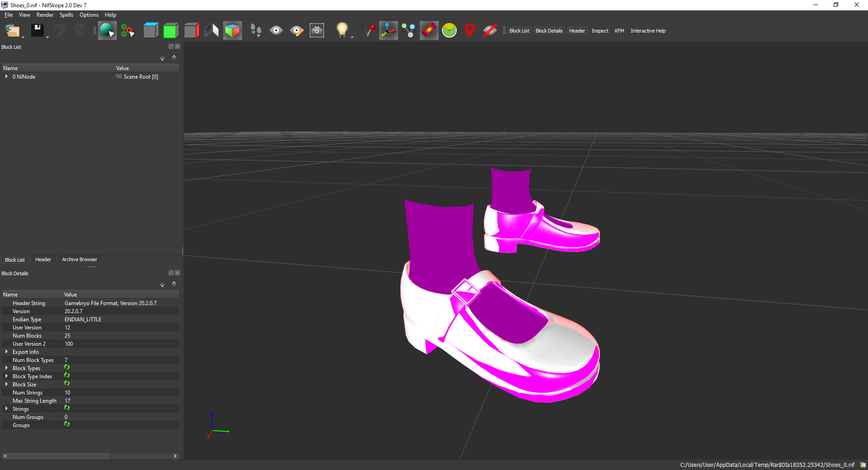868x470 pixels.
Task: Toggle the hidden objects crossed-eye icon
Action: pos(490,31)
